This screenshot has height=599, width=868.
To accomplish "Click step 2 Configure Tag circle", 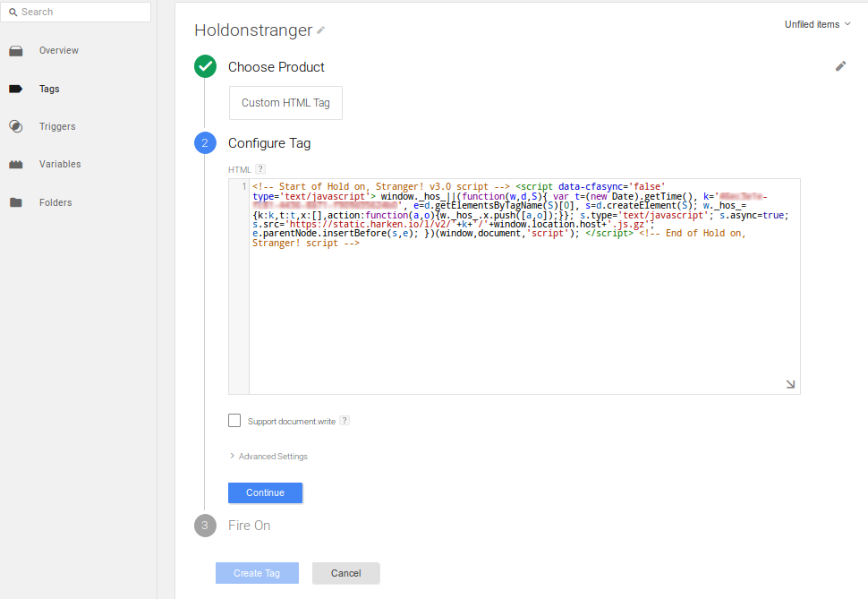I will click(205, 143).
